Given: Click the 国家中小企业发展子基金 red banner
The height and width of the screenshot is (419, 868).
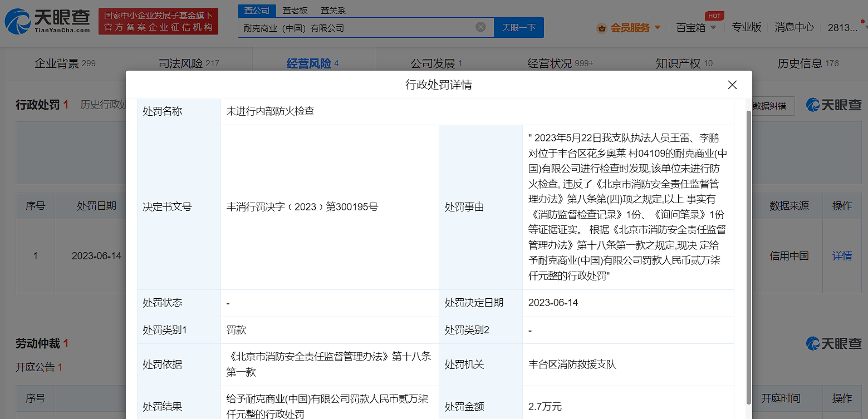Looking at the screenshot, I should (x=158, y=22).
